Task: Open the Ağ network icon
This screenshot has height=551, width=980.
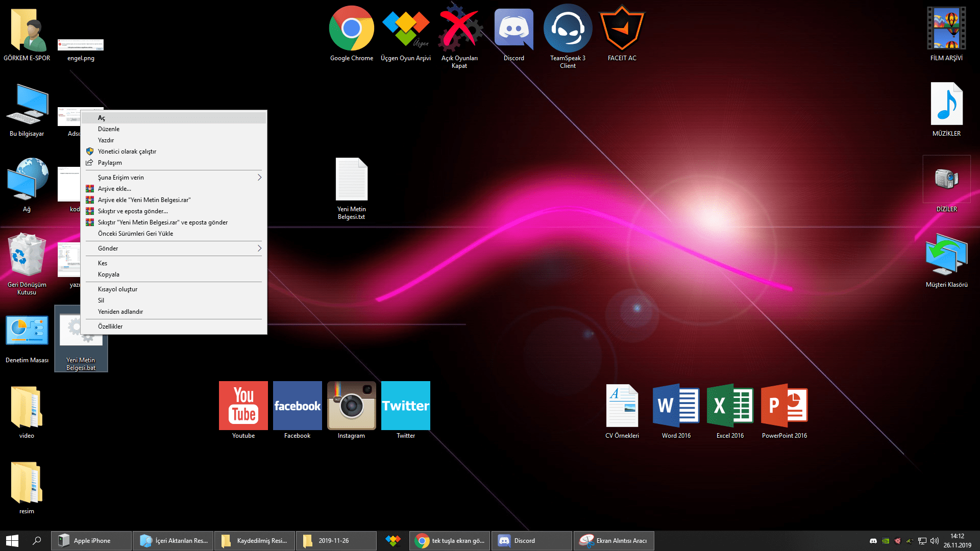Action: [x=27, y=185]
